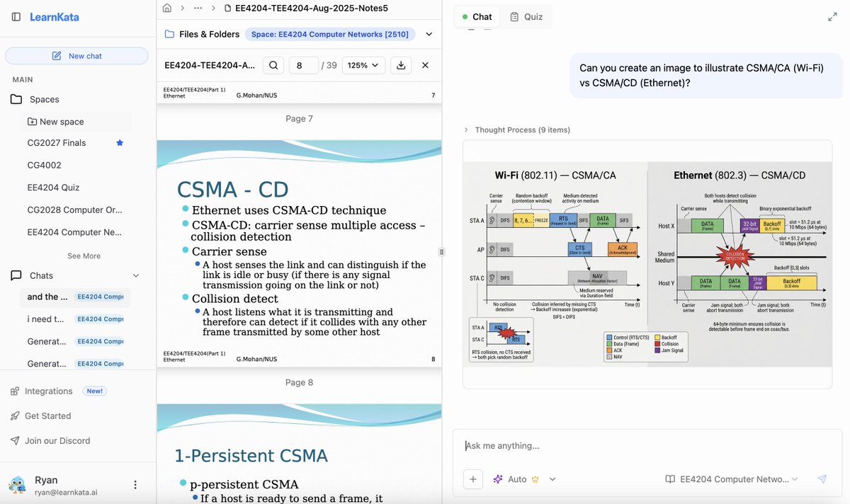Click the home icon in the breadcrumb bar

coord(166,8)
